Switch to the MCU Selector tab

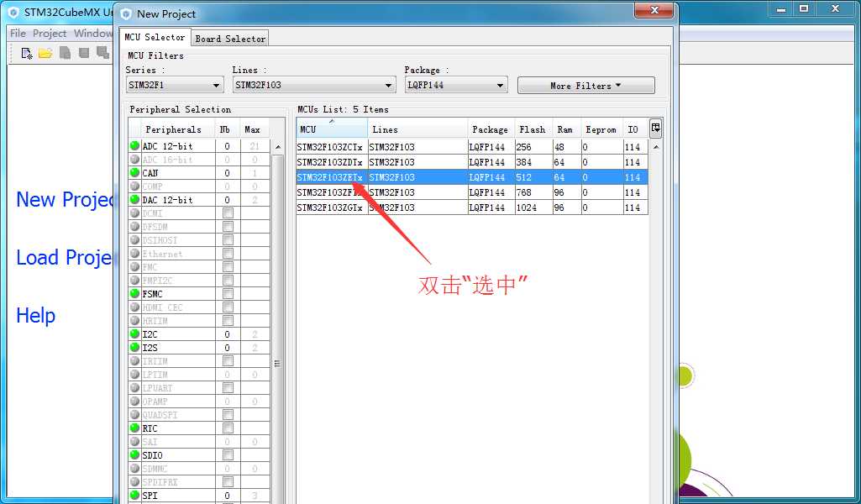155,37
